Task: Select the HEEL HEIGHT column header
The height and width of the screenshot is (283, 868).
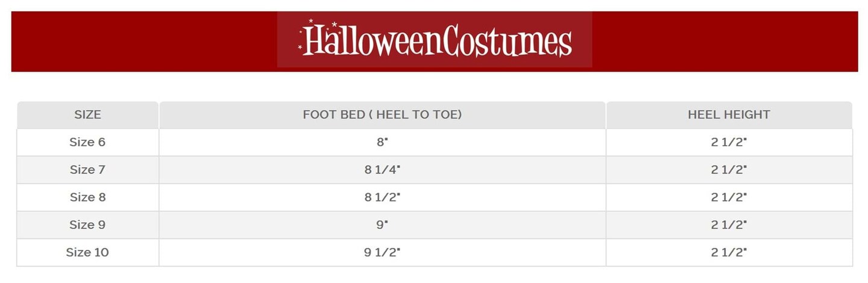Action: click(729, 114)
